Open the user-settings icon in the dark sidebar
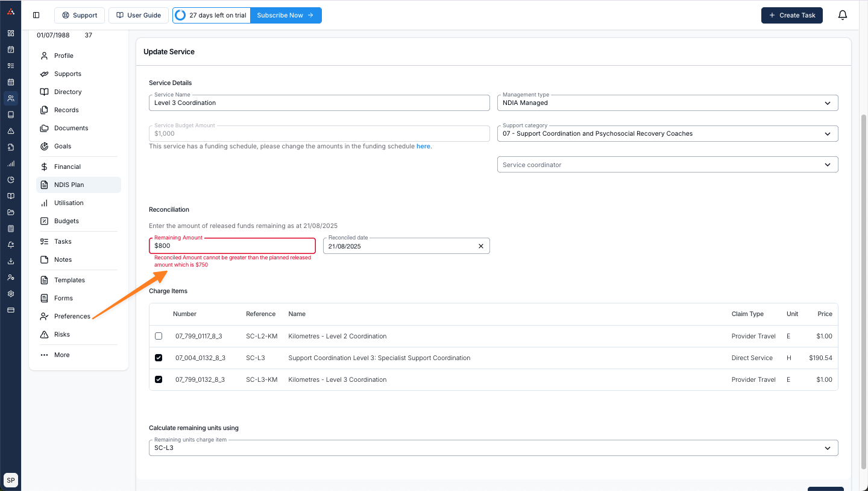The image size is (868, 491). (11, 277)
